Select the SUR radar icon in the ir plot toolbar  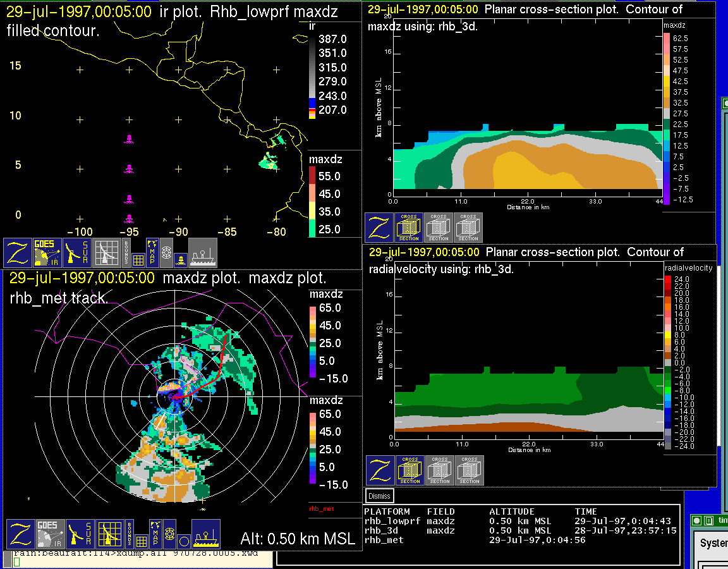pyautogui.click(x=78, y=253)
